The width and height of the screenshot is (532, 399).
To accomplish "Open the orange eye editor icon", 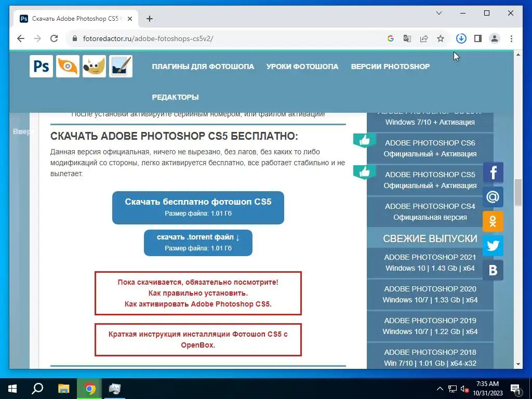I will click(68, 66).
